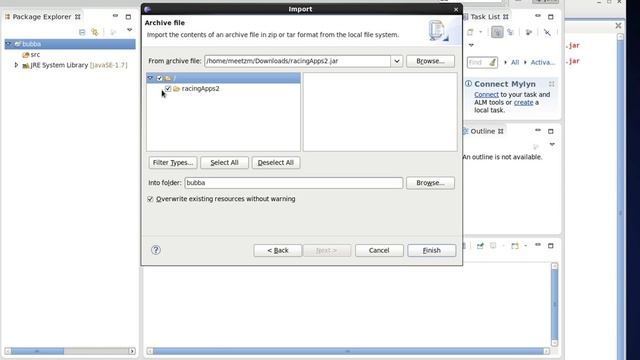Go Back in the Import wizard

[278, 250]
